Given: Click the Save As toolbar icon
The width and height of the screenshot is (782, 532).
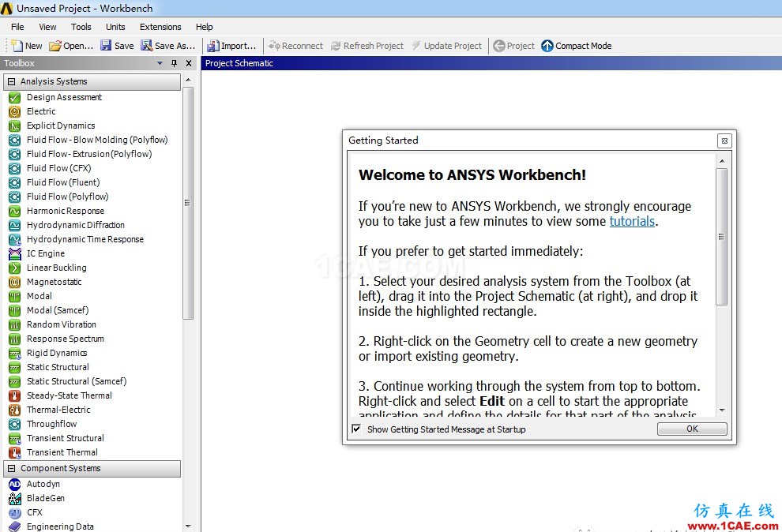Looking at the screenshot, I should (146, 46).
